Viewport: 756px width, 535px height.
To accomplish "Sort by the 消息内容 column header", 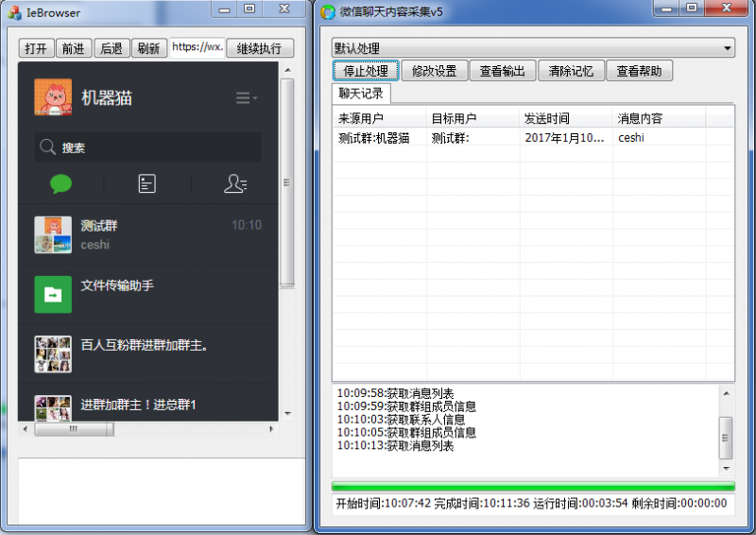I will (x=659, y=118).
